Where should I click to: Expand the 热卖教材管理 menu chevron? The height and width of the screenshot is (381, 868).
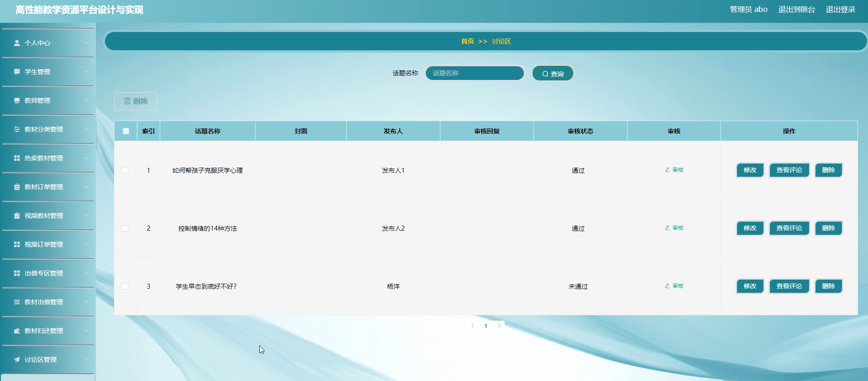tap(86, 158)
